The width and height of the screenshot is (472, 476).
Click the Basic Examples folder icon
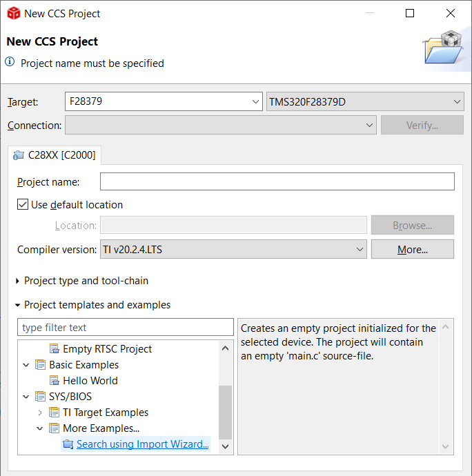[41, 365]
